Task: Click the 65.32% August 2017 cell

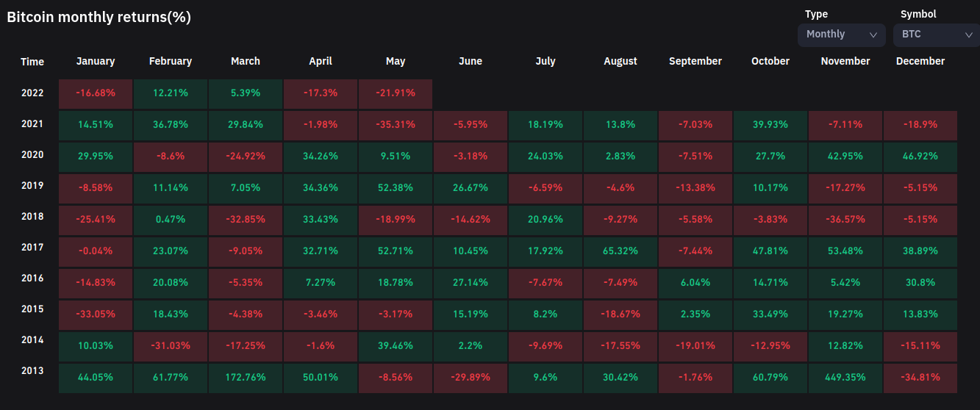Action: (x=620, y=251)
